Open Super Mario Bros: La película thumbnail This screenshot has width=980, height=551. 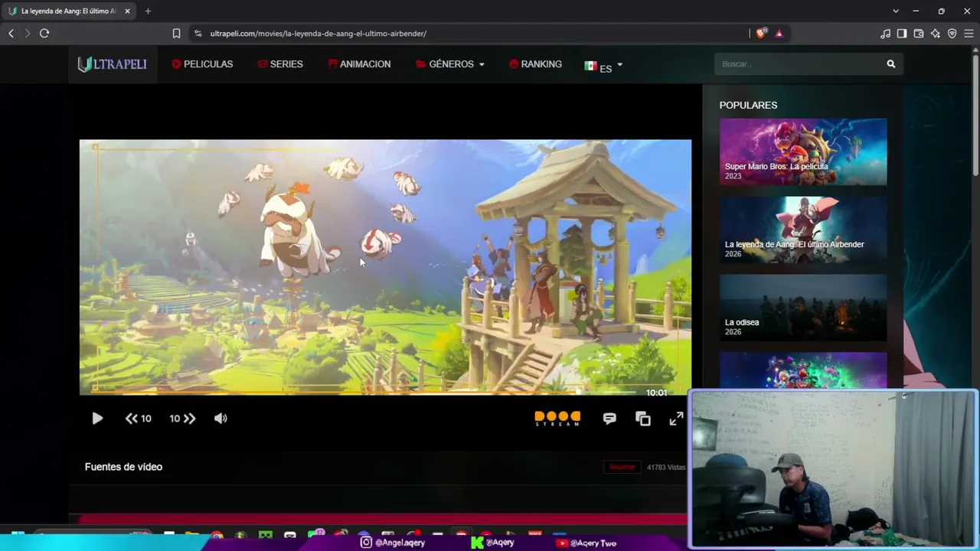coord(803,152)
